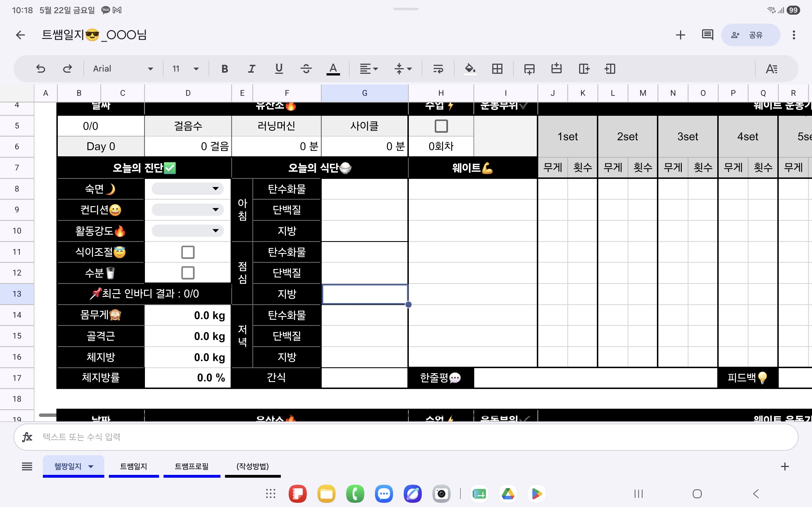The height and width of the screenshot is (507, 812).
Task: Open the text formatting options icon
Action: (x=771, y=69)
